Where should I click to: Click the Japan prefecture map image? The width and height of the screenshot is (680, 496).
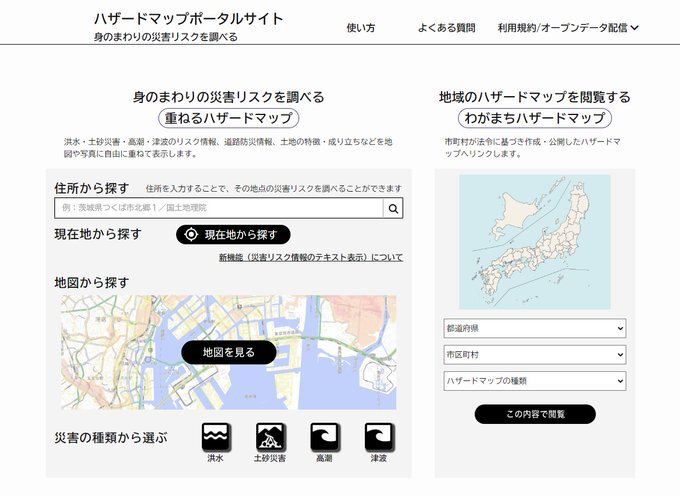point(535,241)
